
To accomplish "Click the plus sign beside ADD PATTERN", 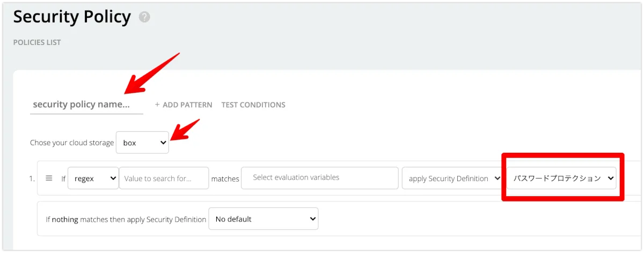I will (x=157, y=105).
